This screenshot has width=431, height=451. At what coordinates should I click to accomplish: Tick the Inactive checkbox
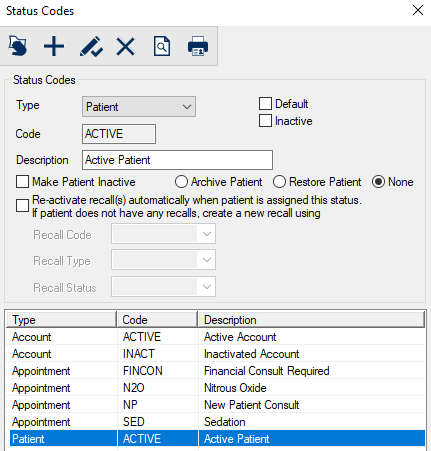tap(265, 121)
